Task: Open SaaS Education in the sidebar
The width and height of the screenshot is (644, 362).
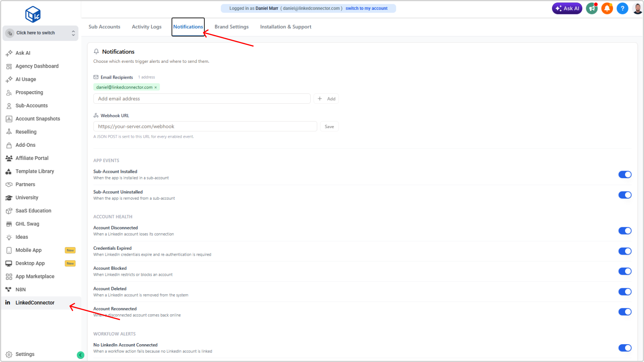Action: pyautogui.click(x=33, y=211)
